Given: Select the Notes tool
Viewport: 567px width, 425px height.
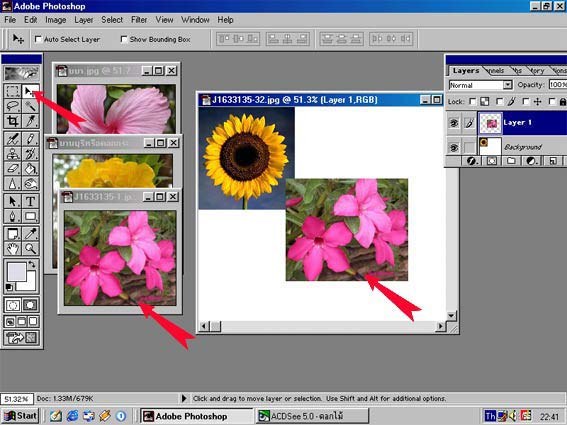Looking at the screenshot, I should click(12, 234).
